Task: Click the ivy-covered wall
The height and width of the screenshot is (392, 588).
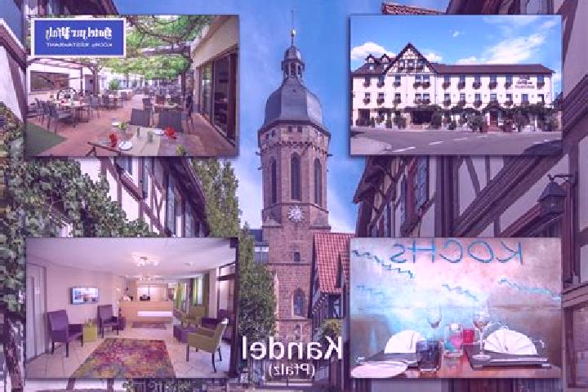Action: tap(56, 195)
